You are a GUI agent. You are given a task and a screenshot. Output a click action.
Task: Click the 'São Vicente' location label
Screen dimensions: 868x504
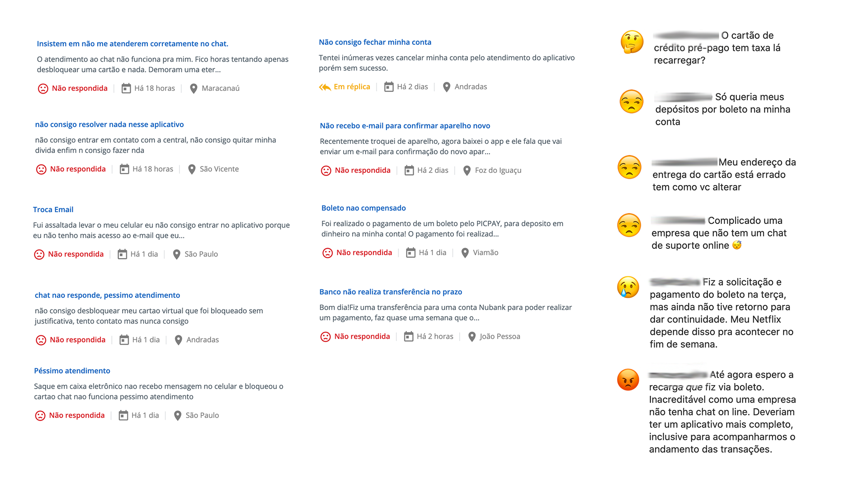pos(219,169)
